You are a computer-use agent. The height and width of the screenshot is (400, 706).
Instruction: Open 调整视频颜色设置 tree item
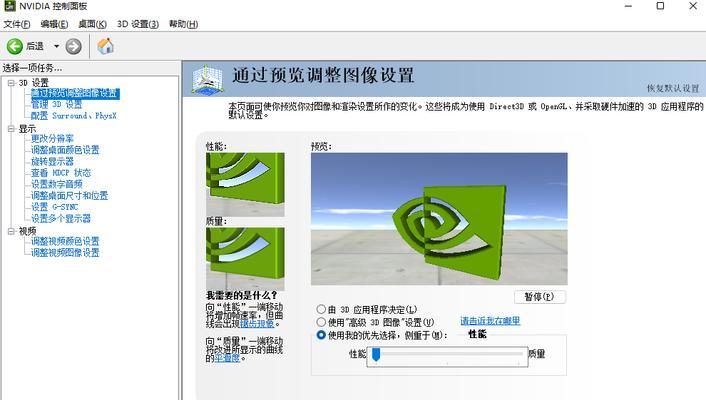[x=65, y=241]
